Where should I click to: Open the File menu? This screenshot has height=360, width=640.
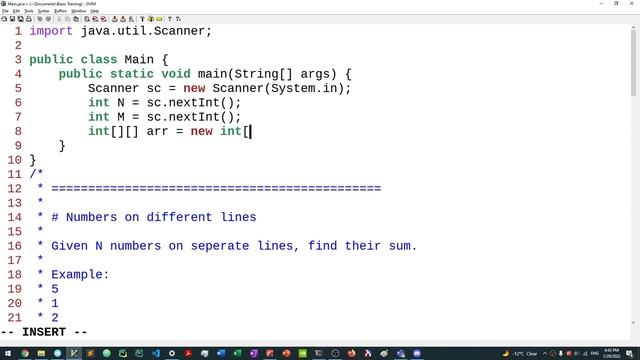pos(5,11)
